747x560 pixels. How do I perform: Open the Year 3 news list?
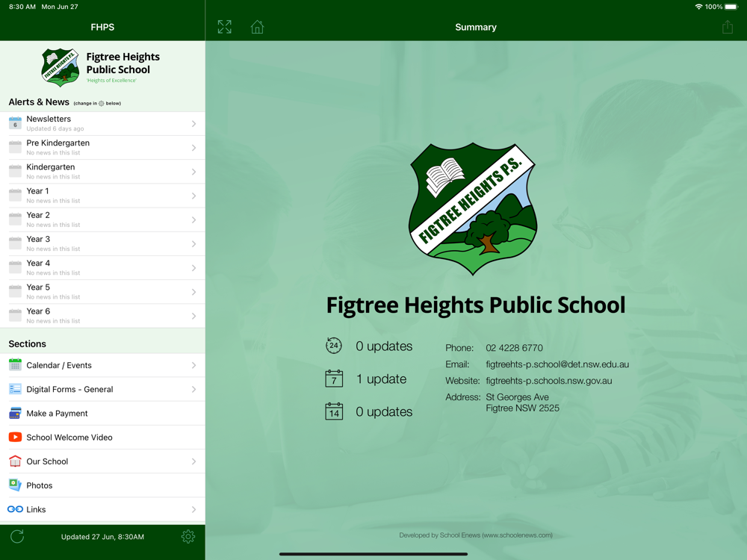point(102,244)
